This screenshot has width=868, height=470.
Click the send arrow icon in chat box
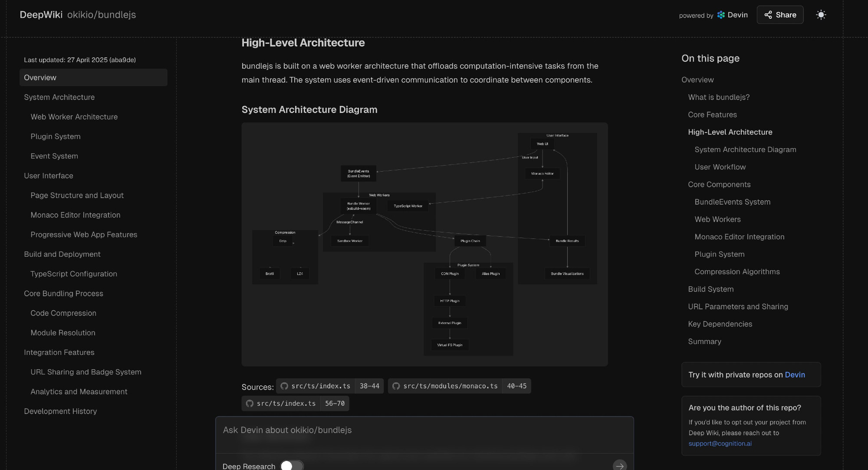(x=620, y=466)
